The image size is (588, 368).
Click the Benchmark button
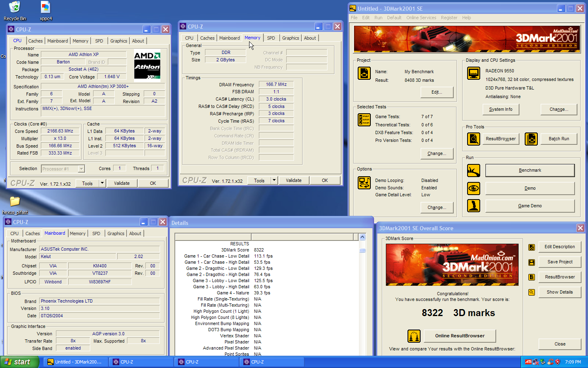pyautogui.click(x=530, y=171)
